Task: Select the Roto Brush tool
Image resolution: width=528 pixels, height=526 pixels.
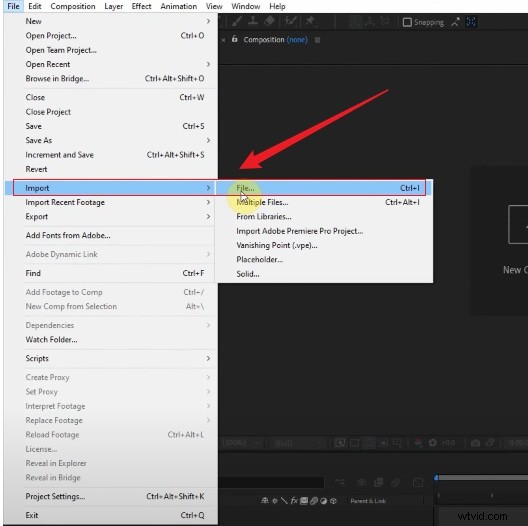Action: point(290,22)
